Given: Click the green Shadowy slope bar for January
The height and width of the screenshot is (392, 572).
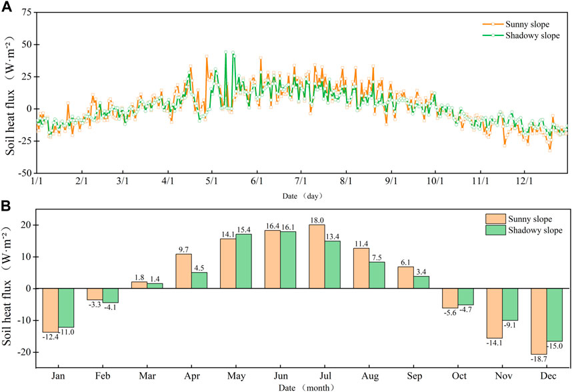Looking at the screenshot, I should pyautogui.click(x=66, y=308).
